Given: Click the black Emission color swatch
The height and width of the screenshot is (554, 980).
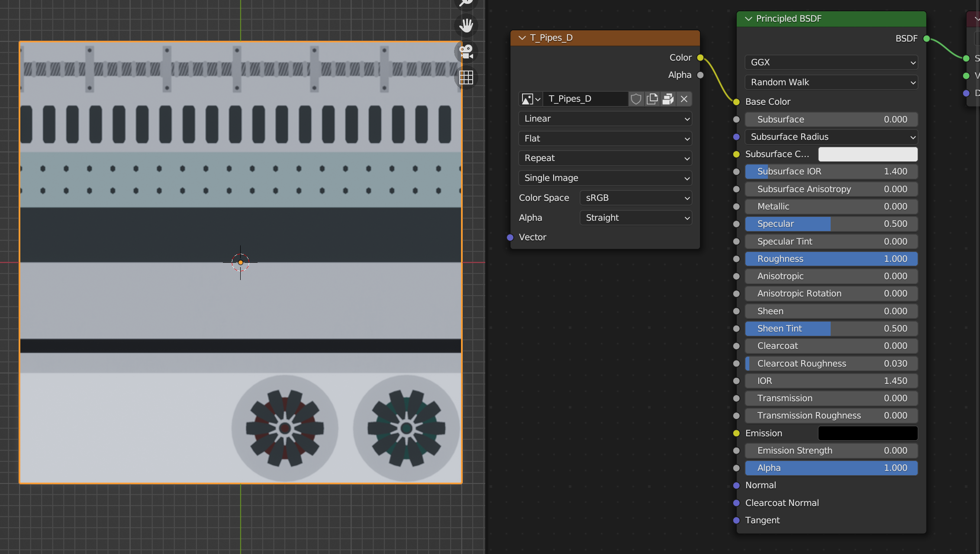Looking at the screenshot, I should click(x=867, y=433).
